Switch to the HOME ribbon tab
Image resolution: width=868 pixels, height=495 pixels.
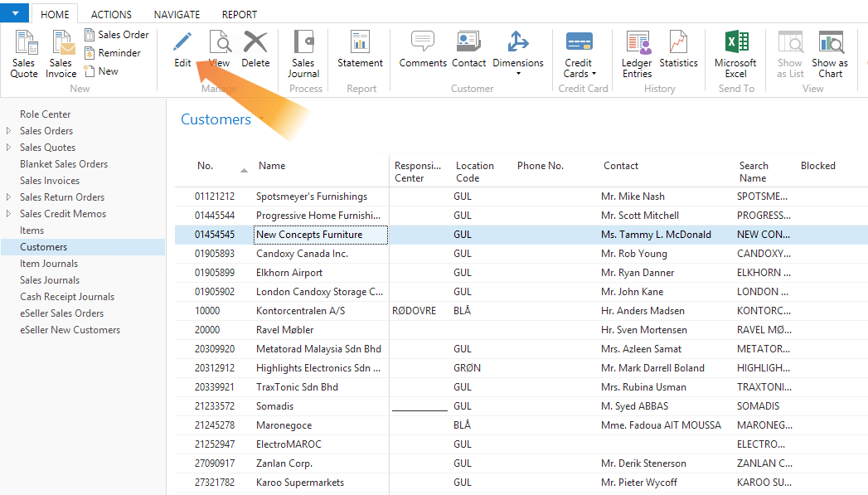[x=55, y=14]
